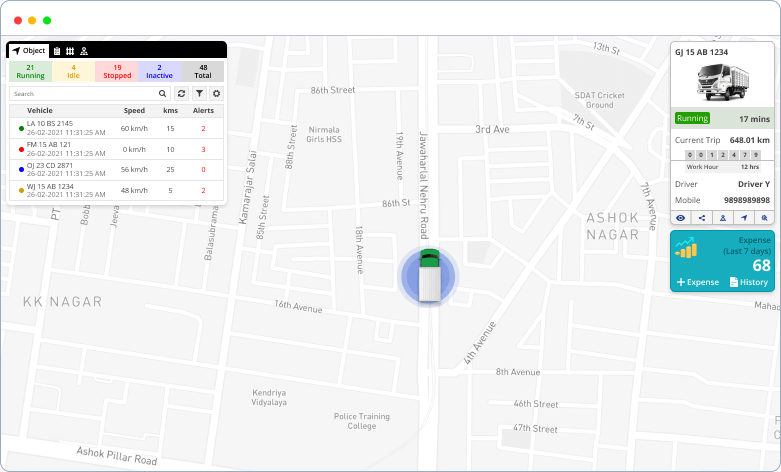Click navigate arrow icon in vehicle card
Screen dimensions: 781x472
click(744, 218)
